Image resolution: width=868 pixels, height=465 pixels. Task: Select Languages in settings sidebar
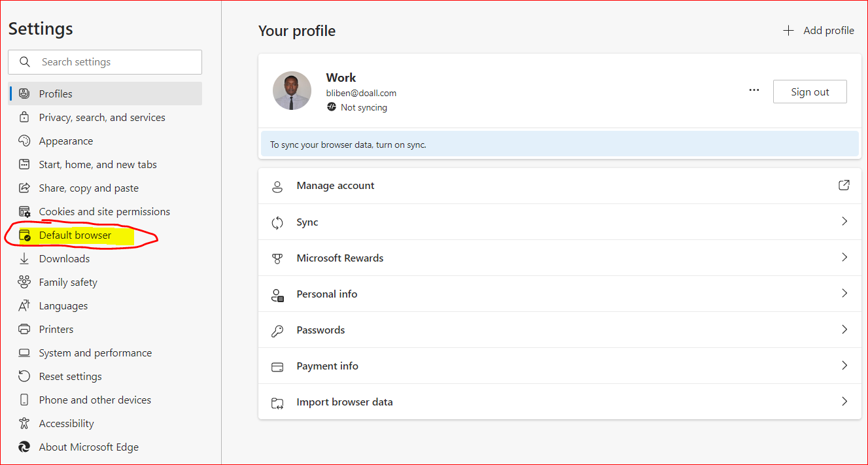63,306
